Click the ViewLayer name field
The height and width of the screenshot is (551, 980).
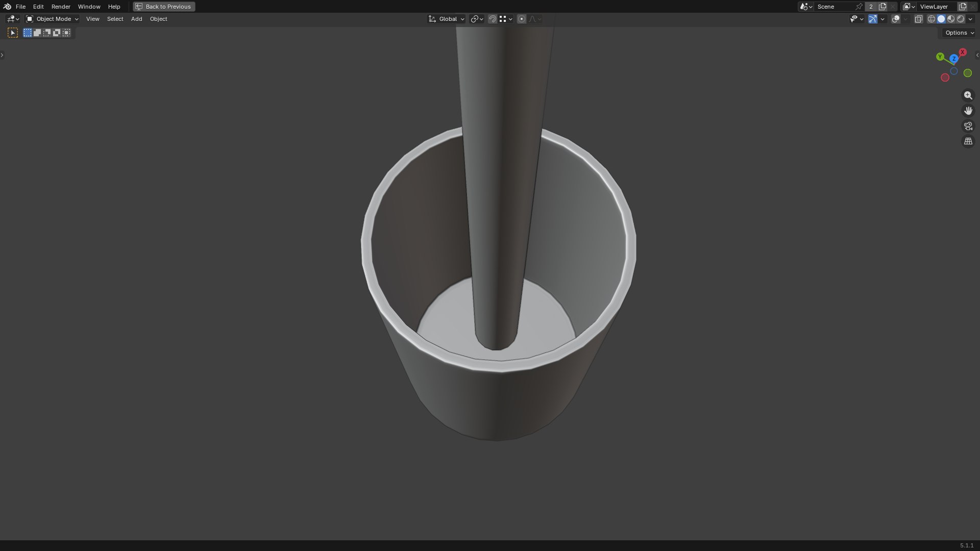pos(937,7)
